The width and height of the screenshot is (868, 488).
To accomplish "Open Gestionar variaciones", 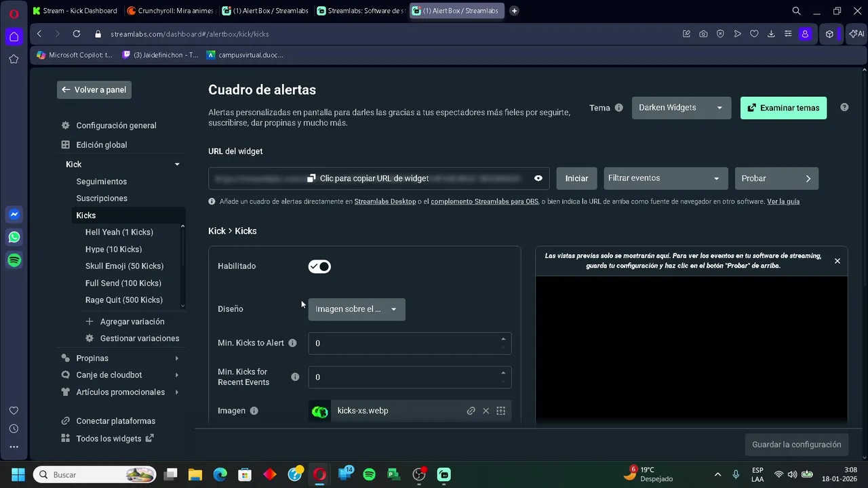I will pos(132,338).
